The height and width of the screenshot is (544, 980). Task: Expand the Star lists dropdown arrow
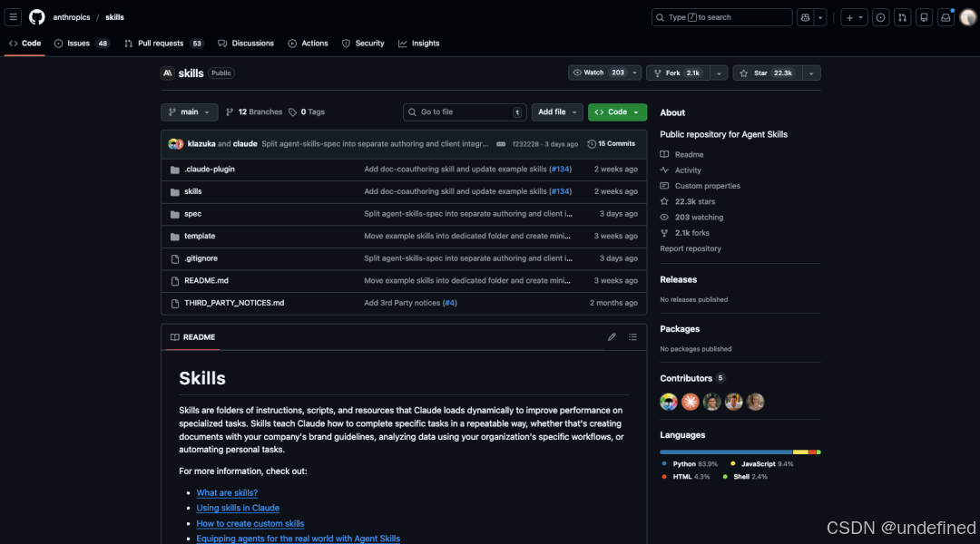coord(811,73)
